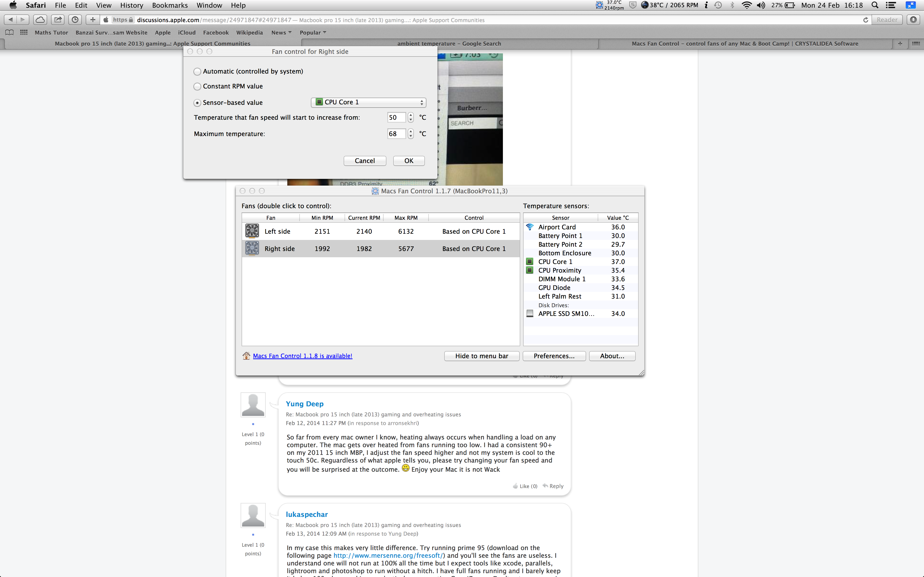
Task: Open Macs Fan Control 1.1.8 available link
Action: [x=302, y=356]
